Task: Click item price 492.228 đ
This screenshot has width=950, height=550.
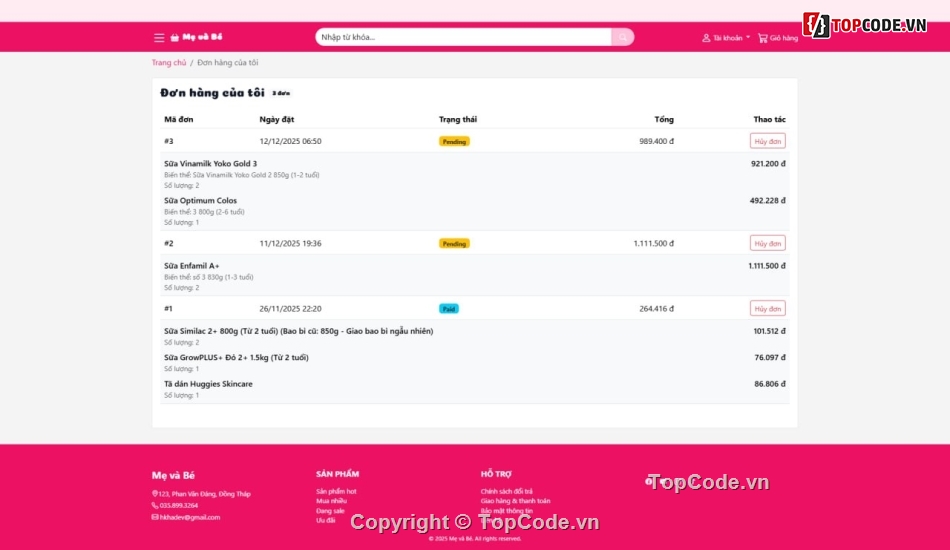Action: [768, 200]
